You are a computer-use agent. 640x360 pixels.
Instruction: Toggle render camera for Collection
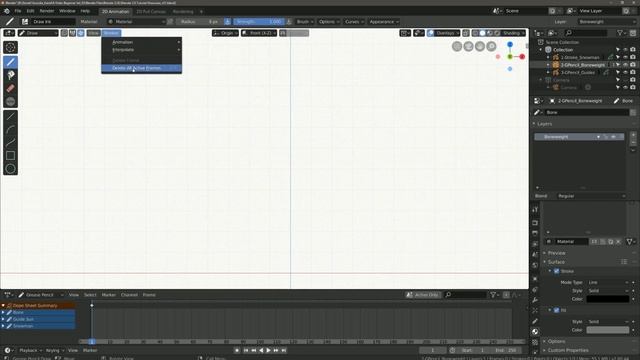coord(633,50)
